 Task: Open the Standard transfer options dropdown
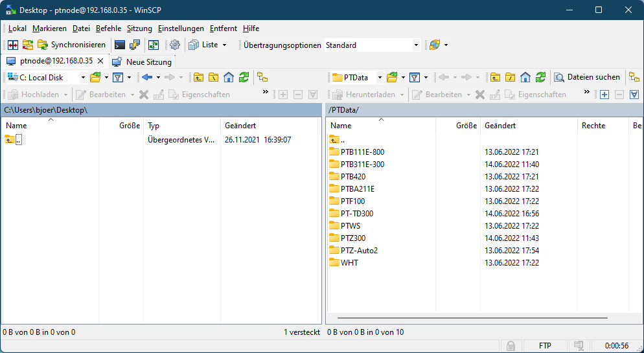(416, 45)
